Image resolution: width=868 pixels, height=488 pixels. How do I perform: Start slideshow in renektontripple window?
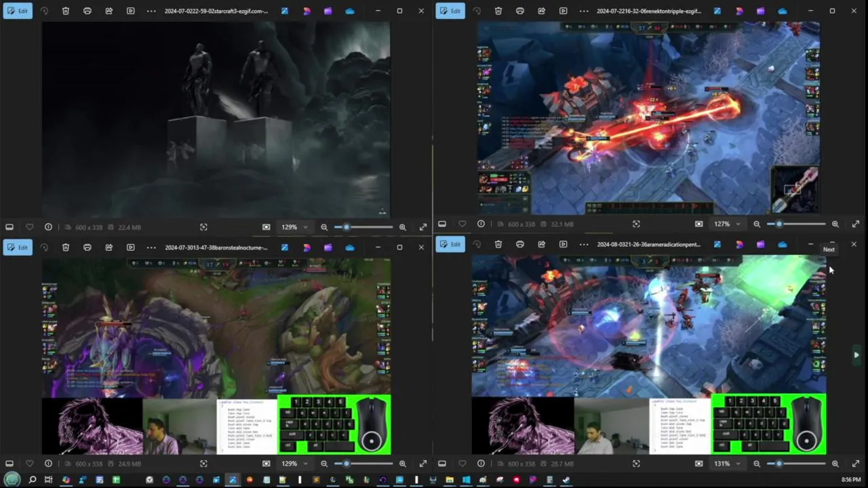pos(564,11)
